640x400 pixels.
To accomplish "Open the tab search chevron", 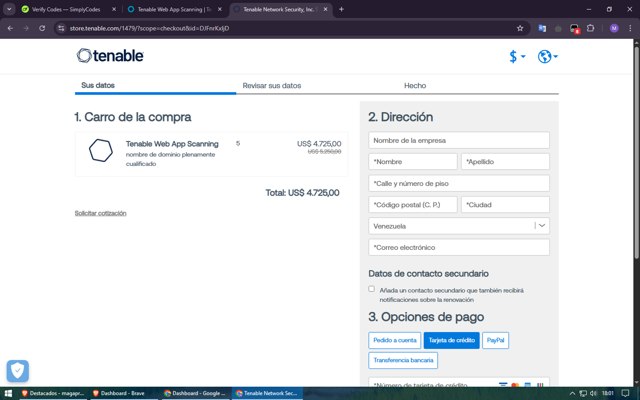I will [9, 9].
